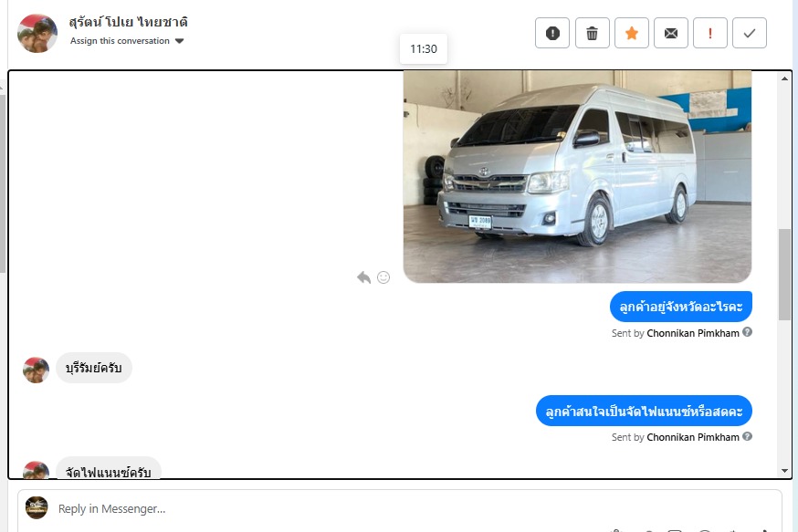Open help icon under ลูกค้าสนใจเป็นจัดไฟแนนซ์ message
This screenshot has height=532, width=798.
click(x=747, y=436)
